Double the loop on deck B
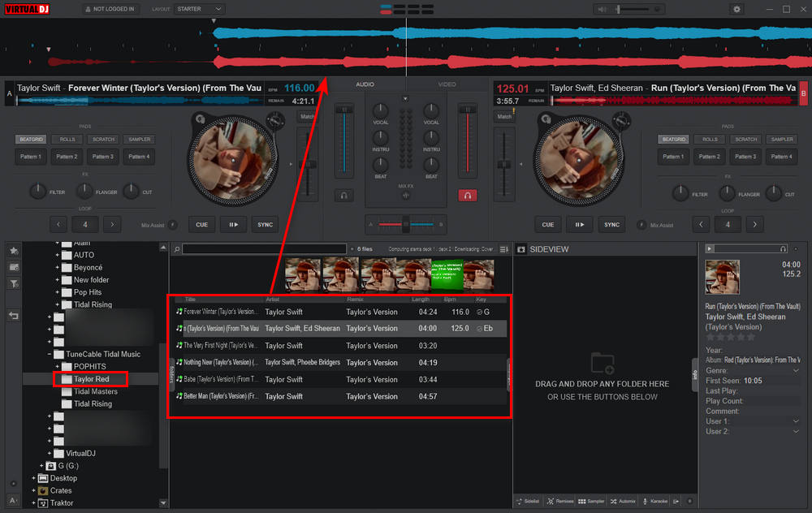812x513 pixels. (754, 225)
